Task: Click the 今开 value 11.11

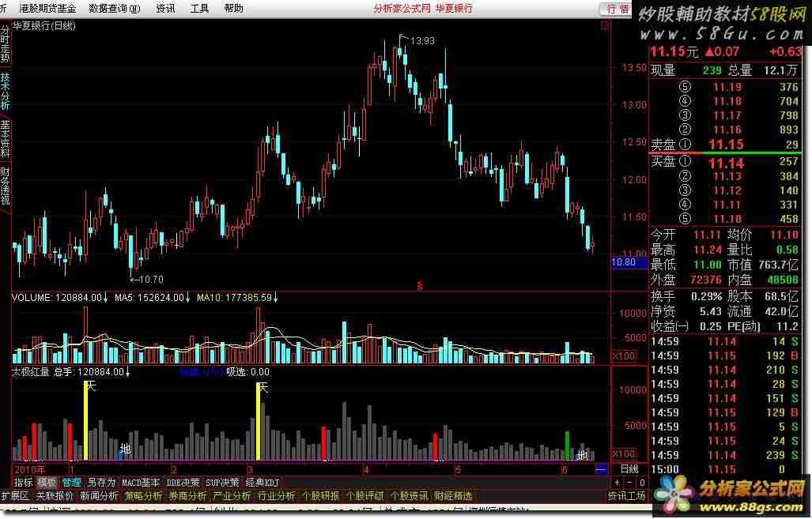Action: coord(707,235)
